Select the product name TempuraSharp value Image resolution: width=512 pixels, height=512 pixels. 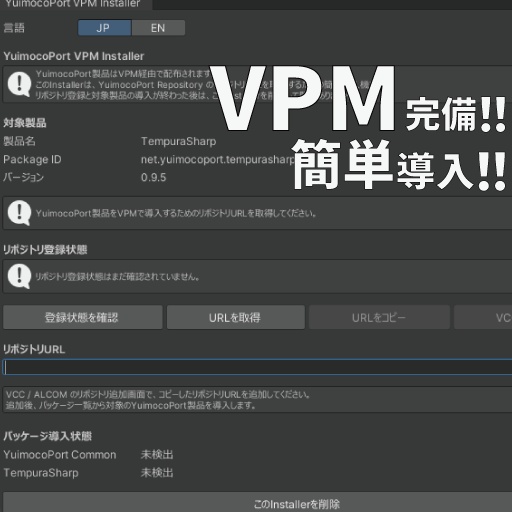click(179, 141)
